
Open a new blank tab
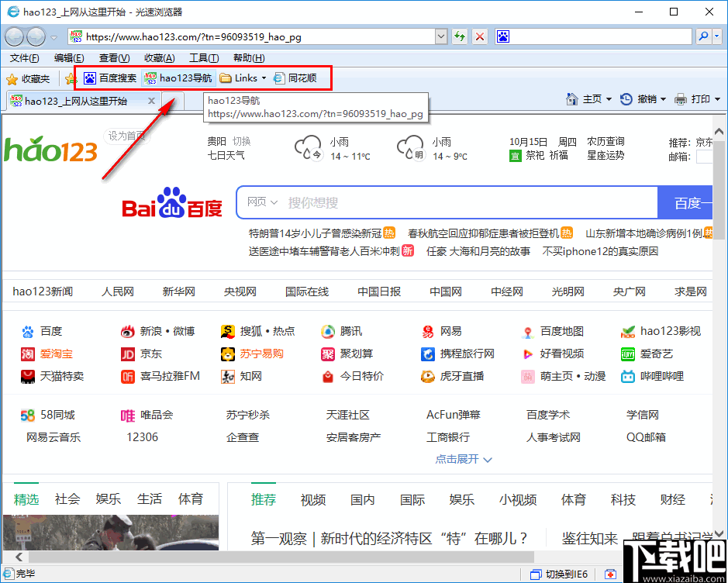[173, 102]
